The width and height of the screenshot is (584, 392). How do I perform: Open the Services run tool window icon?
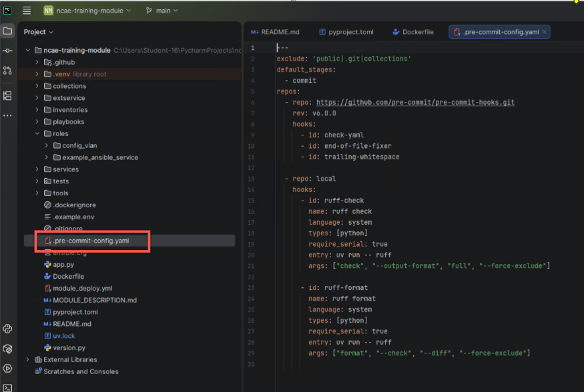click(x=7, y=368)
